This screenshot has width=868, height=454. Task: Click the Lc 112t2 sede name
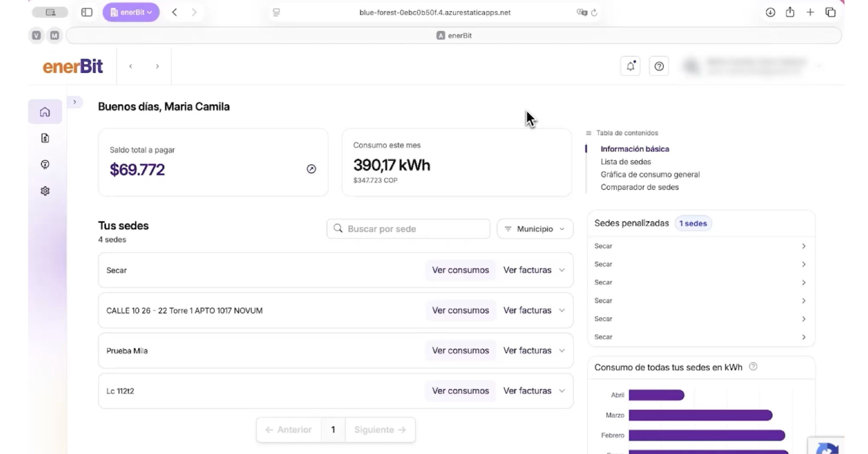(120, 391)
